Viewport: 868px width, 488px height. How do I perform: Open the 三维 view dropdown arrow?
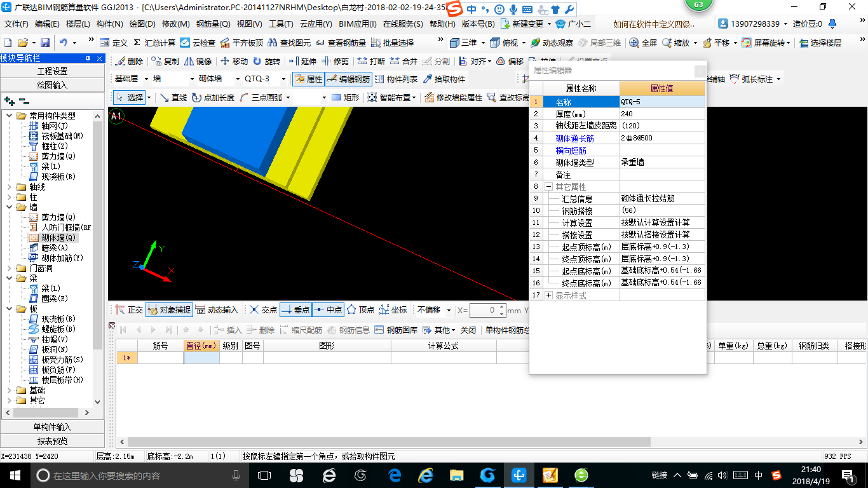click(482, 43)
